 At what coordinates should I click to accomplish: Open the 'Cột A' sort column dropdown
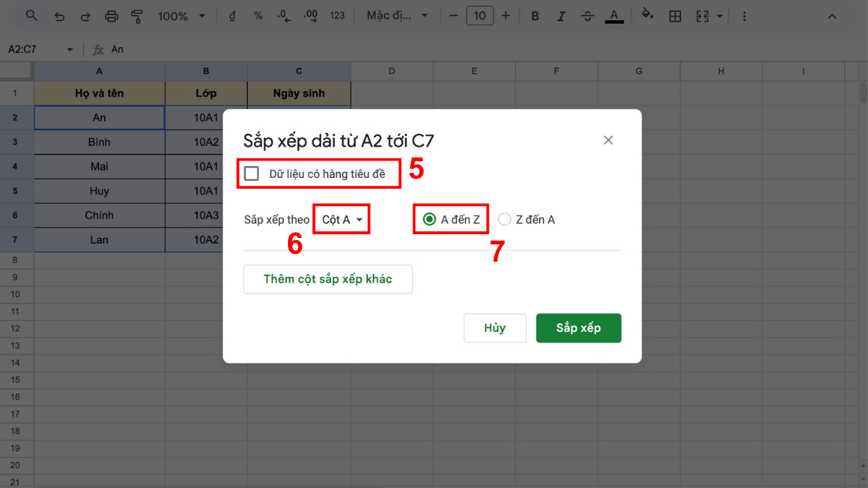[342, 219]
